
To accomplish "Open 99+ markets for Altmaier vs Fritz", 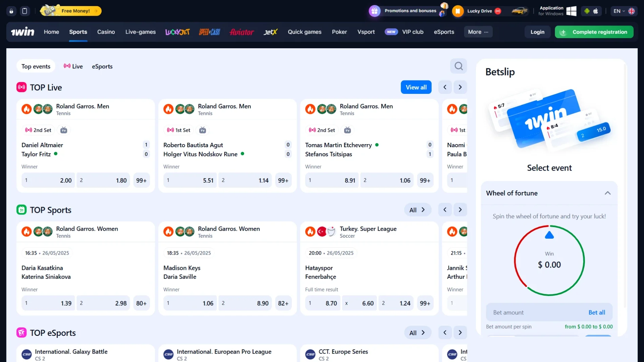I will tap(142, 180).
